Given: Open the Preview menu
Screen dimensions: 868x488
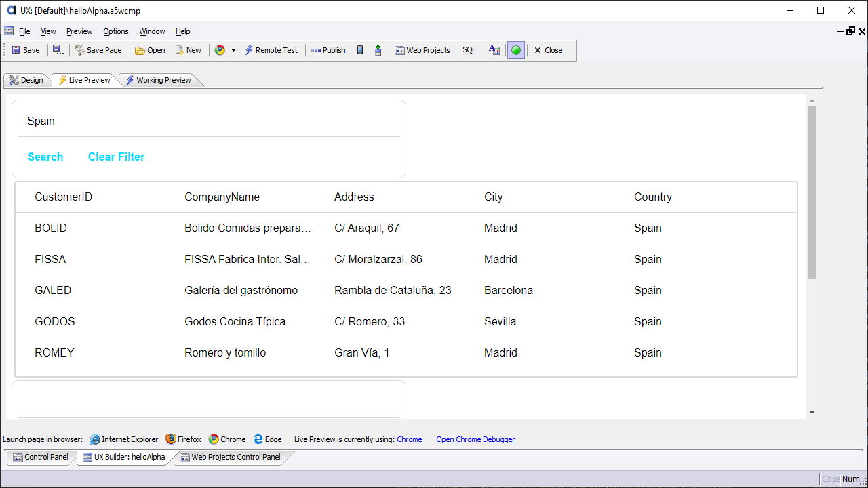Looking at the screenshot, I should [79, 31].
